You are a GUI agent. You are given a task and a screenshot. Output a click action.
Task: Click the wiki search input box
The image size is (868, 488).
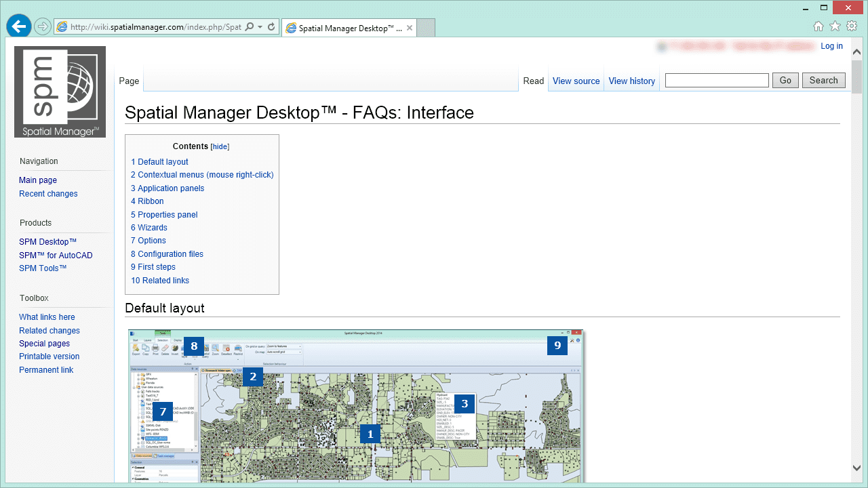(x=717, y=80)
